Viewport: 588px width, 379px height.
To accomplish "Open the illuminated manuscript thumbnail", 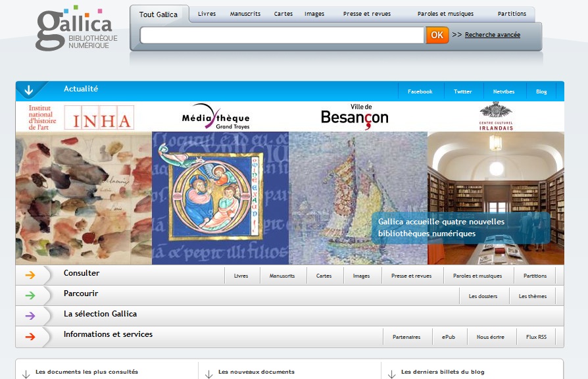I will coord(220,198).
